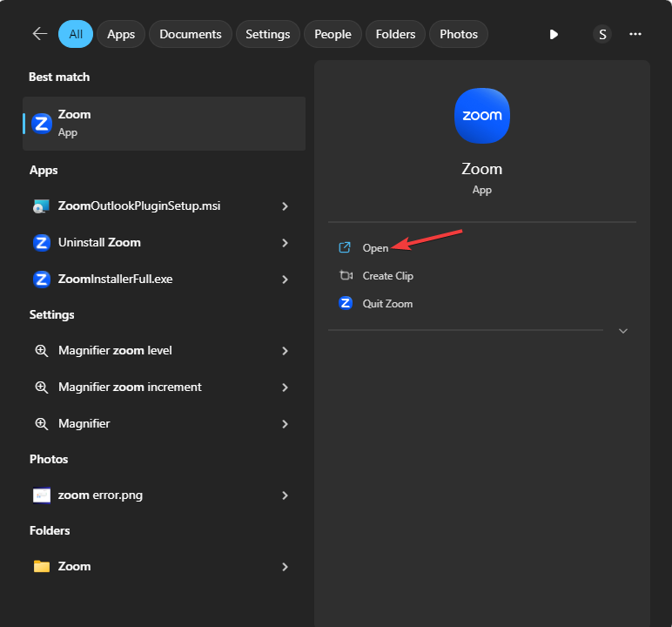The image size is (672, 627).
Task: Open the S user account avatar
Action: click(x=602, y=34)
